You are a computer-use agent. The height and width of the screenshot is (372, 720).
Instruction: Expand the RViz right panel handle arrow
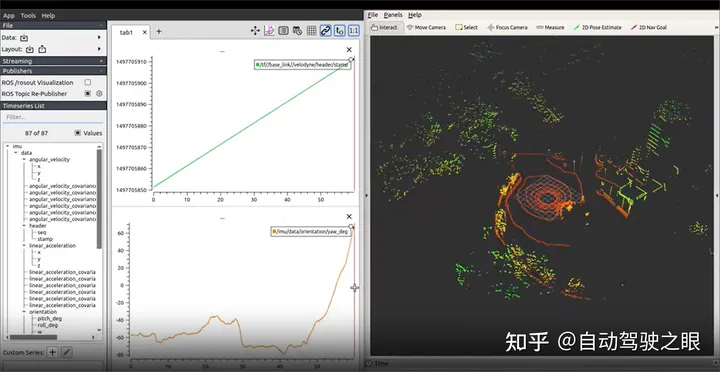tap(717, 196)
